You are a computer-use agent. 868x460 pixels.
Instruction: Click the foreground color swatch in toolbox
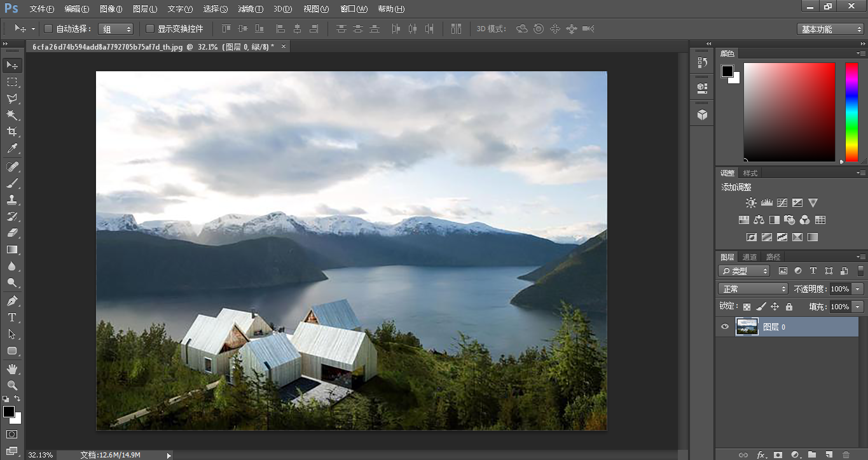(9, 412)
